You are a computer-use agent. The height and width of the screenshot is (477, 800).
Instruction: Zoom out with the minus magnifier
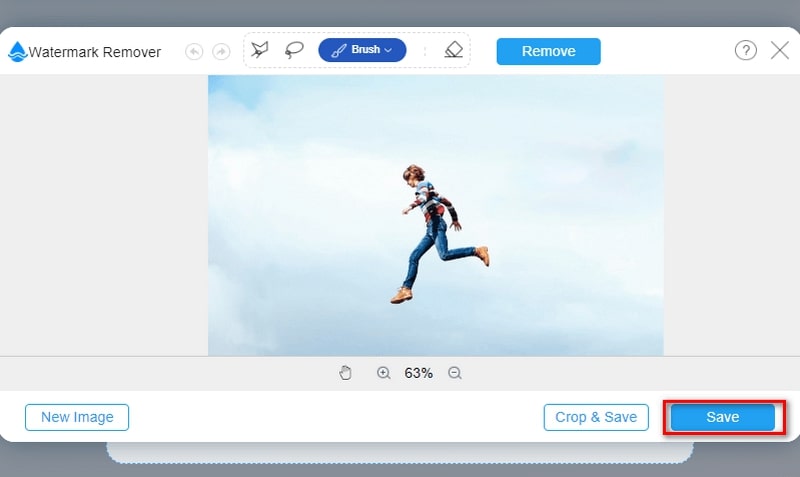455,373
